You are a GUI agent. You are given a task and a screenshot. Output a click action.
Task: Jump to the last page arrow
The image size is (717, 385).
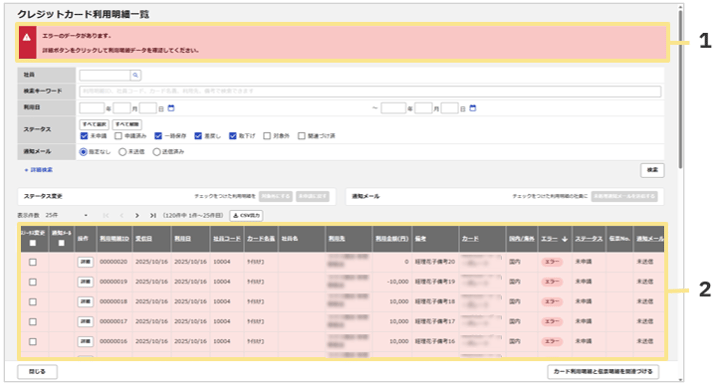click(153, 215)
